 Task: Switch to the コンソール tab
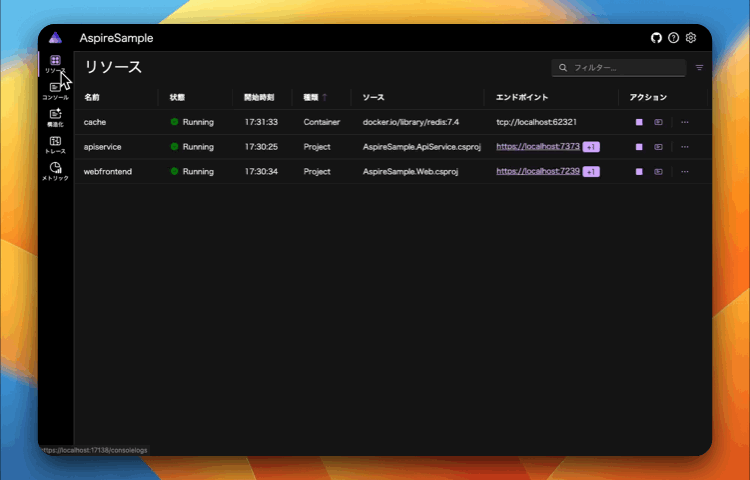point(55,91)
